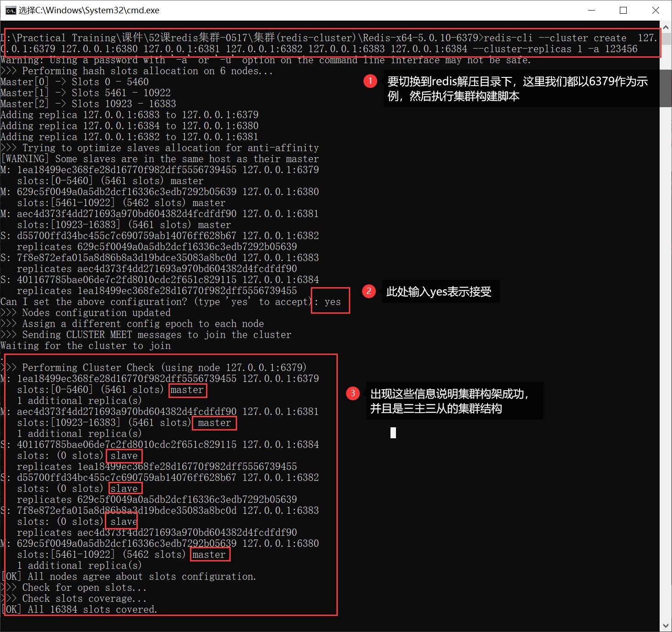Close the cmd.exe window
The image size is (672, 632).
coord(656,11)
